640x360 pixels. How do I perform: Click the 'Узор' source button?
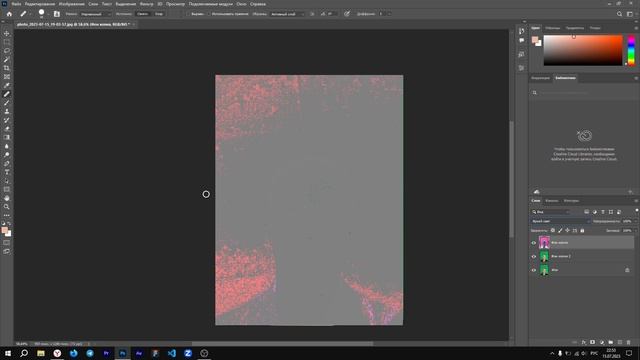pyautogui.click(x=159, y=14)
